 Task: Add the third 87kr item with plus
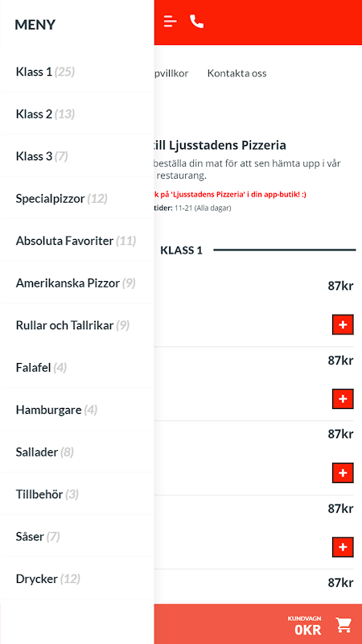click(x=343, y=473)
